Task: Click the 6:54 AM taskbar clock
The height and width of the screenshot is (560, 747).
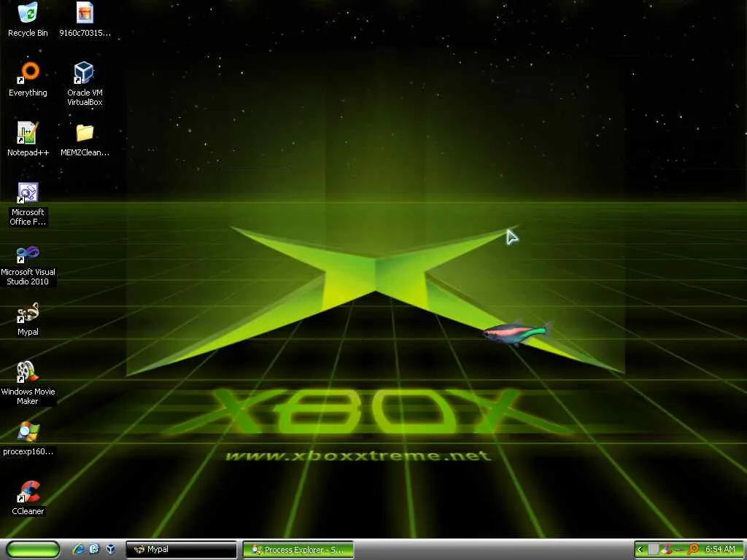Action: click(x=720, y=550)
